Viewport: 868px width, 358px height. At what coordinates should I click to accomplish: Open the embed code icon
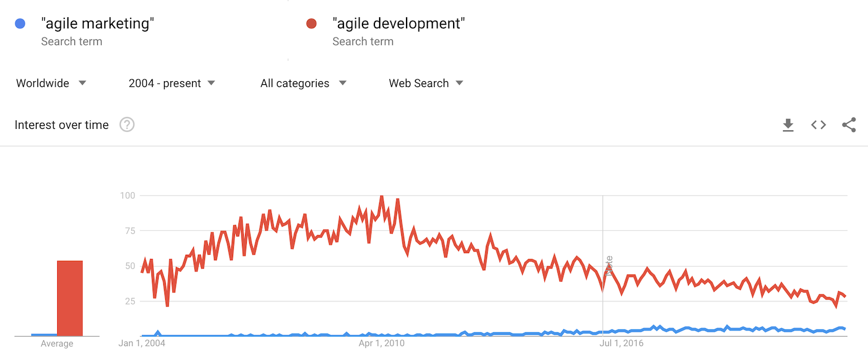pyautogui.click(x=819, y=125)
